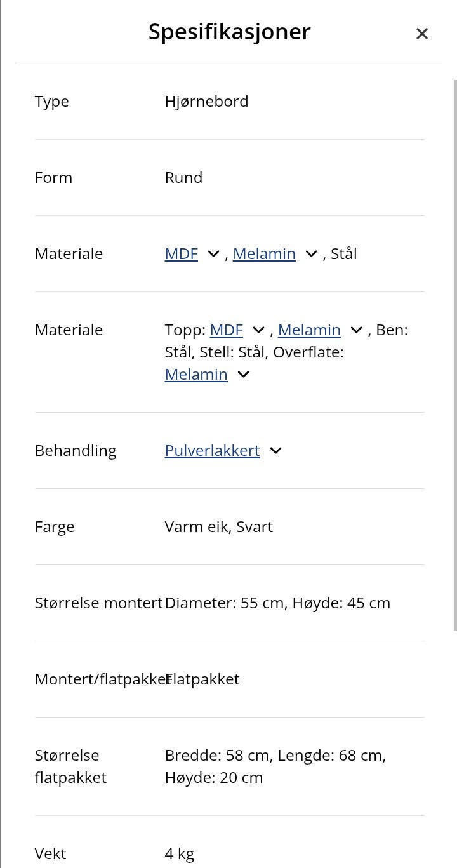Open the Melamin link in the first Materiale row

coord(264,253)
